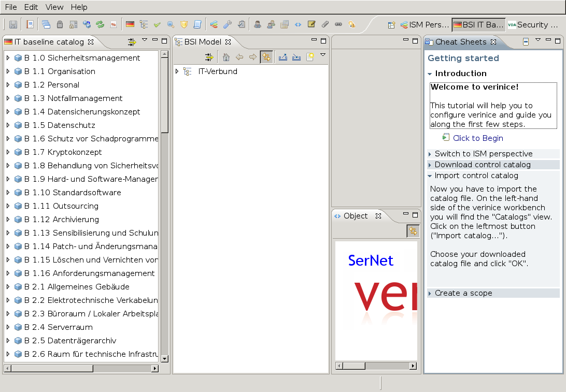Click the German flag icon in main toolbar
This screenshot has height=392, width=566.
coord(130,24)
